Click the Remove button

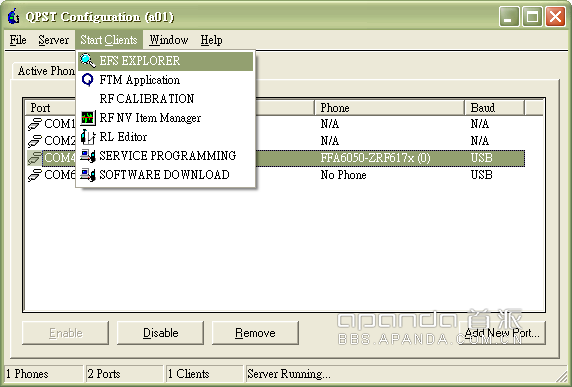(255, 333)
